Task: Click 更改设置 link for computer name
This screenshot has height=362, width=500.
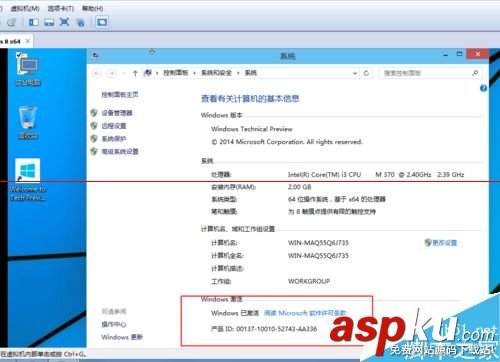Action: [x=445, y=243]
